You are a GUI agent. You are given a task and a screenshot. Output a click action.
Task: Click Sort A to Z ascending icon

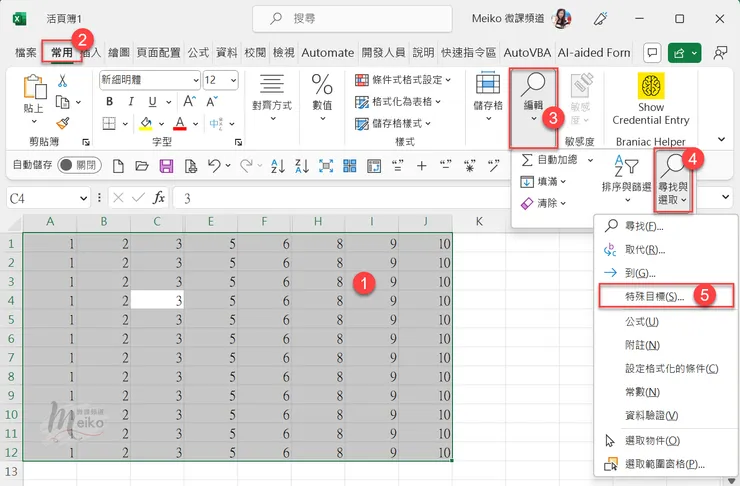pyautogui.click(x=278, y=166)
